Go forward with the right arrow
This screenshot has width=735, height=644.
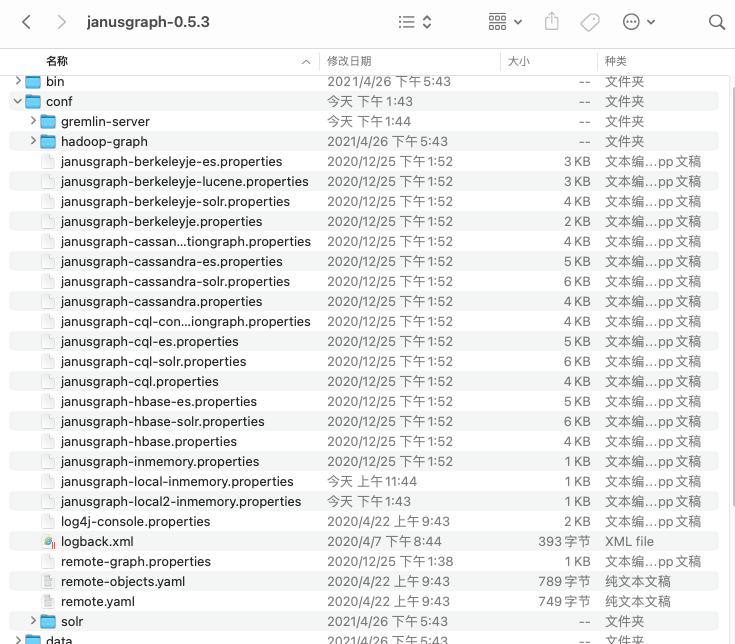point(61,22)
